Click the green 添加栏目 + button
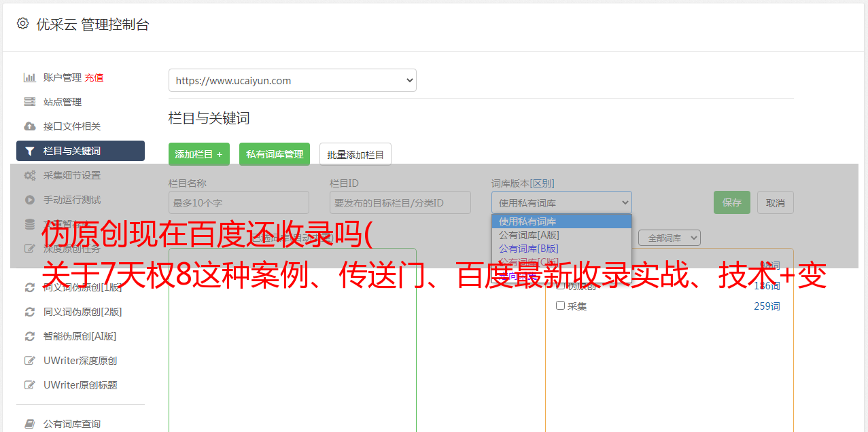This screenshot has width=868, height=432. point(199,154)
